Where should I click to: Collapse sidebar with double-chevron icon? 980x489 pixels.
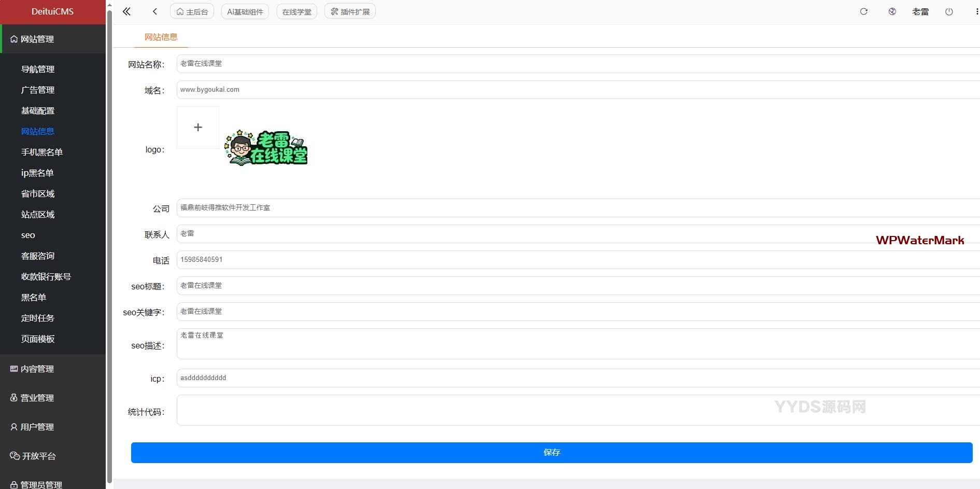tap(126, 11)
